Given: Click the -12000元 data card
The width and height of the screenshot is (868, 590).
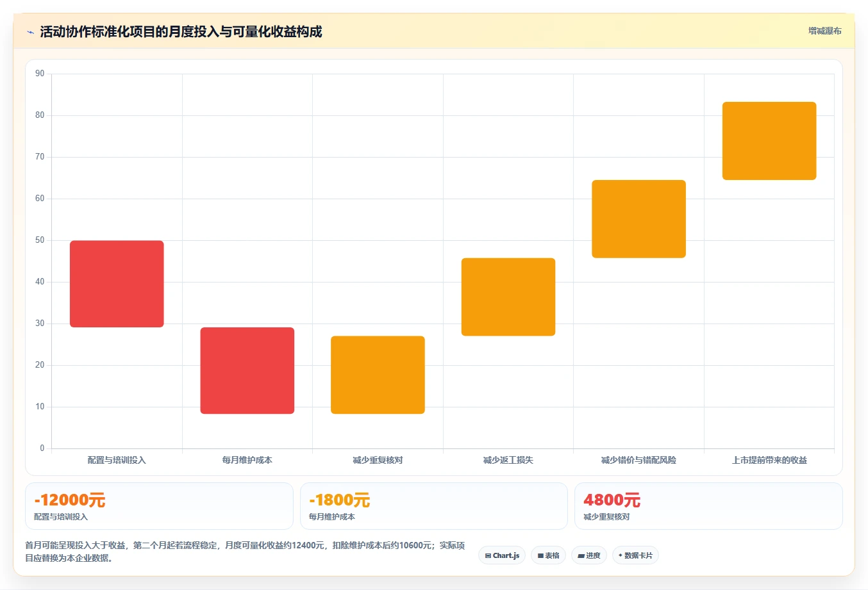Looking at the screenshot, I should pos(159,506).
